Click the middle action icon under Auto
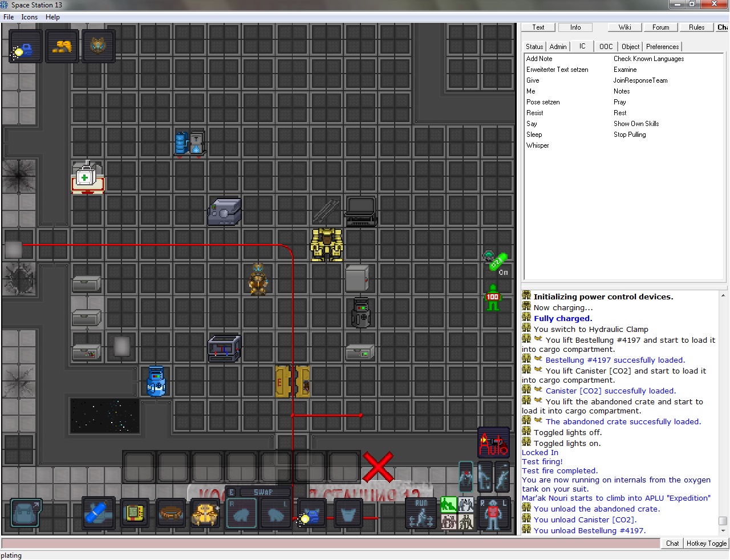The image size is (730, 560). 484,477
